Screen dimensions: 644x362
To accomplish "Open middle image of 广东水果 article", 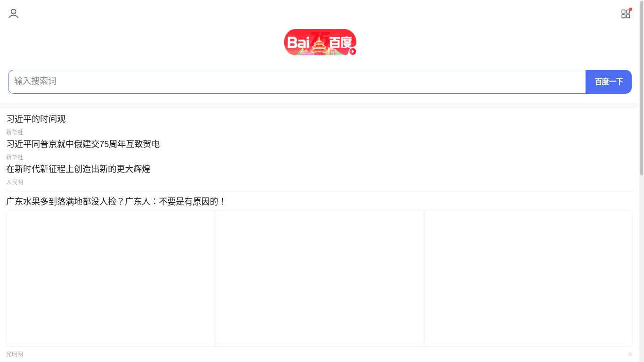I will 320,278.
